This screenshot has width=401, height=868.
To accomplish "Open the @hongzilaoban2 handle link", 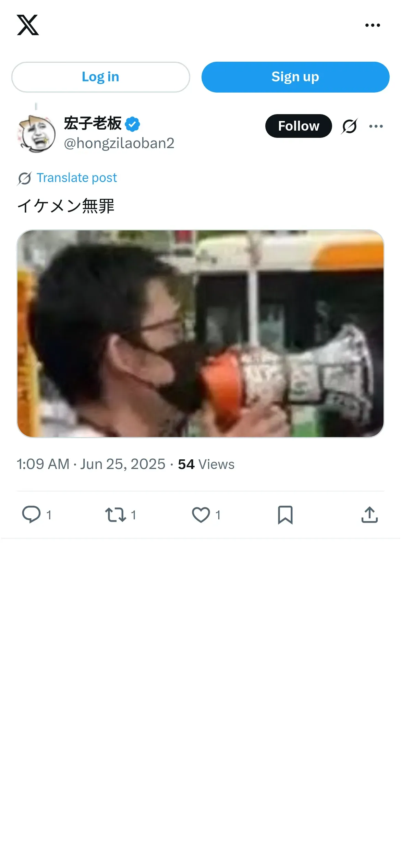I will (x=119, y=143).
